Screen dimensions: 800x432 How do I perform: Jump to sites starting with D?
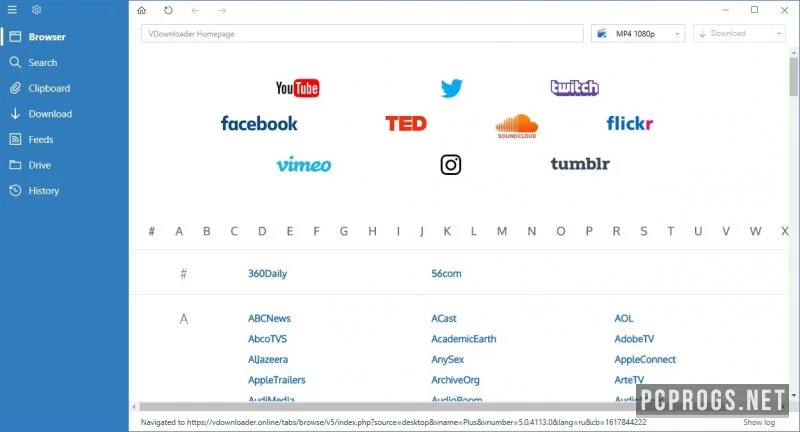[262, 231]
